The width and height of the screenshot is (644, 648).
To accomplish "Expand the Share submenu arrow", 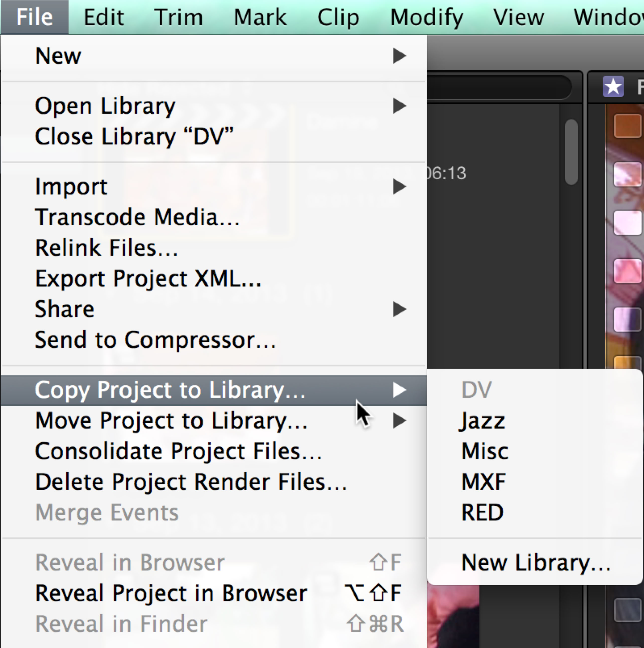I will [399, 309].
